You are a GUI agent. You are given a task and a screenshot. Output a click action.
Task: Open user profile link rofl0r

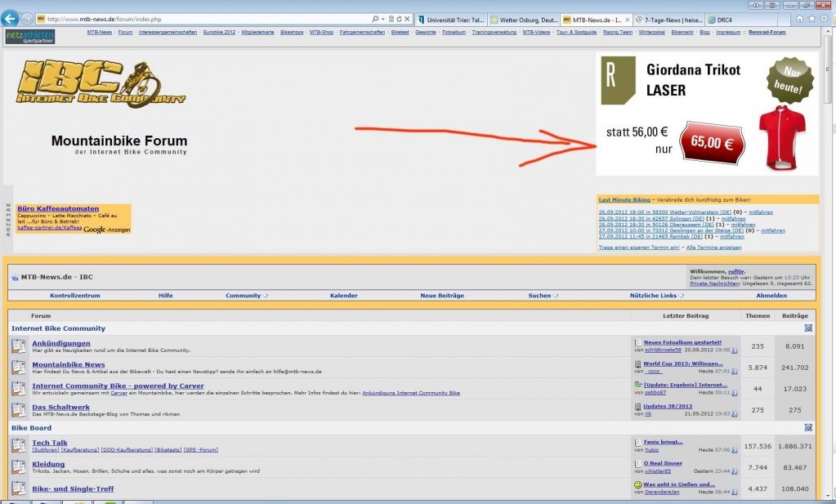[737, 272]
